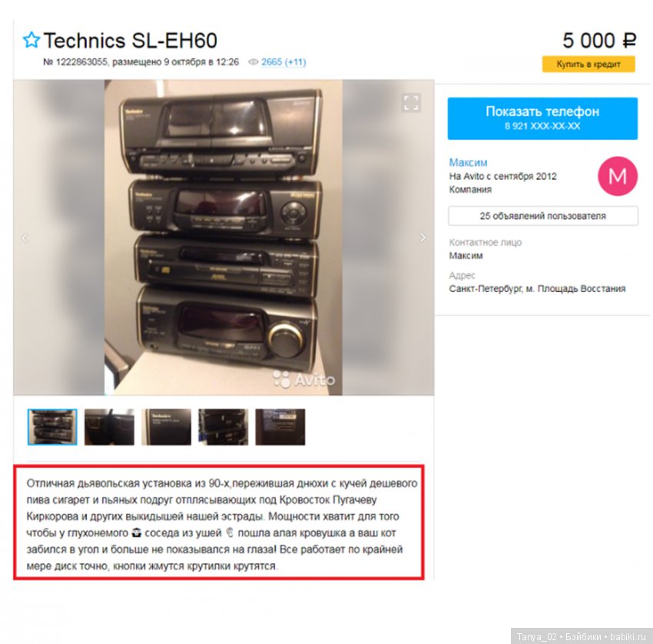Open 25 объявлений пользователя list
The image size is (653, 644).
click(542, 216)
